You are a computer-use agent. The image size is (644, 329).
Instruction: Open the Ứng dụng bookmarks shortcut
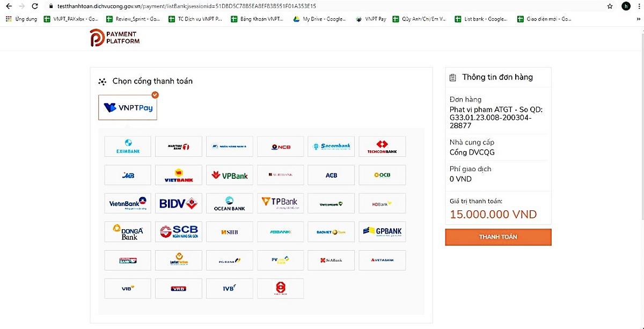[26, 19]
